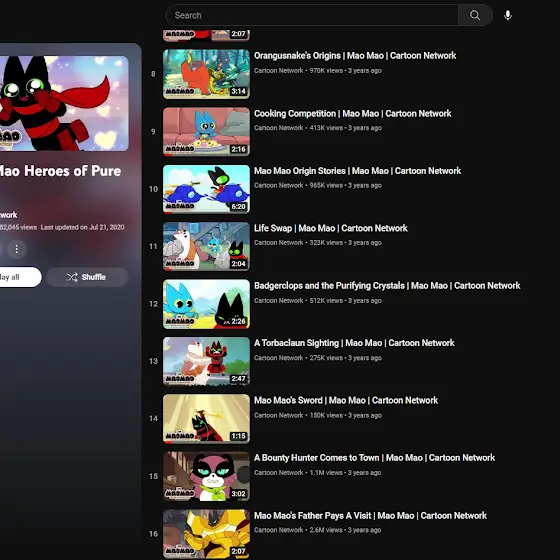Click '2.6M views' text
The width and height of the screenshot is (560, 560).
[326, 530]
